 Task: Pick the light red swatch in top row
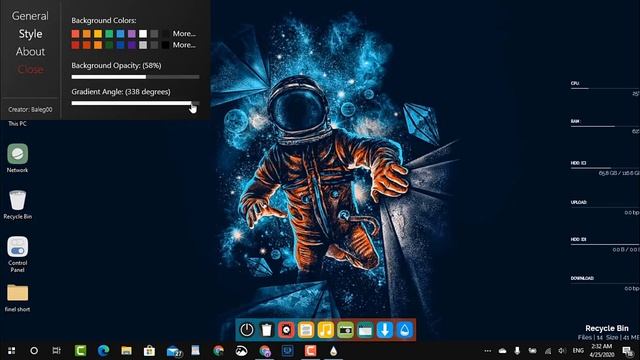(76, 33)
